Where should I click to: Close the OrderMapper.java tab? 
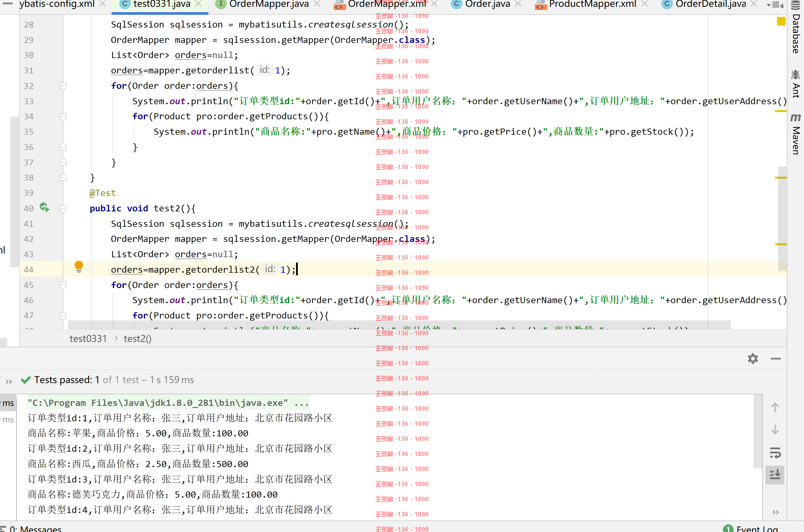coord(317,4)
